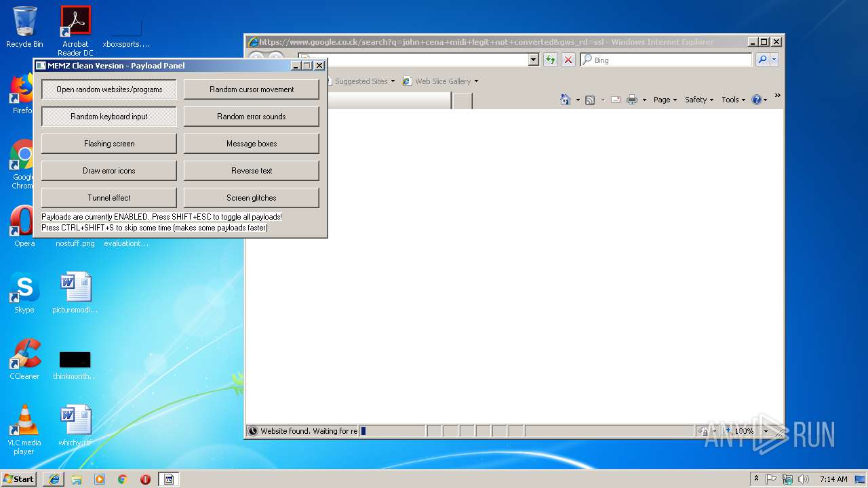Click the IE status bar loading progress bar
868x488 pixels.
393,431
